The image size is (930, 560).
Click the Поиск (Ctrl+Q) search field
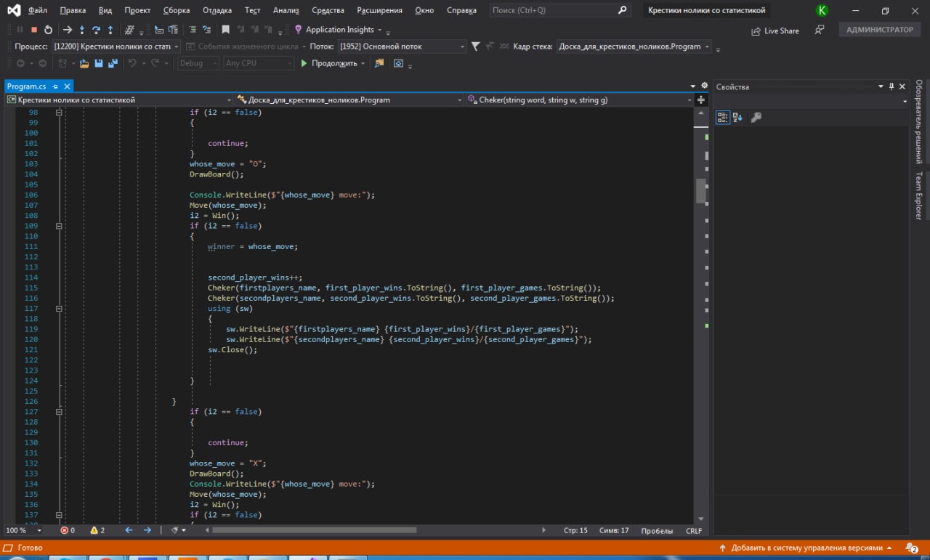(559, 10)
